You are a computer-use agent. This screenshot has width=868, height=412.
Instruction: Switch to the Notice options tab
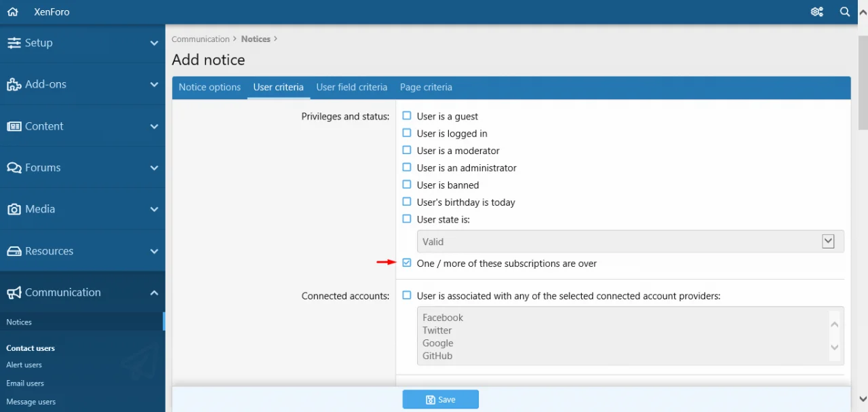[x=210, y=88]
